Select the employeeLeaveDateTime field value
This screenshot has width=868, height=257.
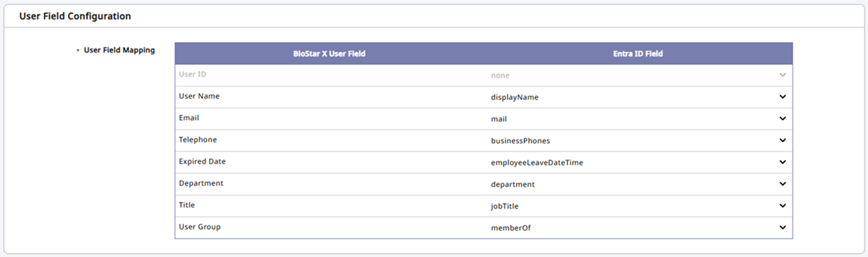(x=537, y=163)
